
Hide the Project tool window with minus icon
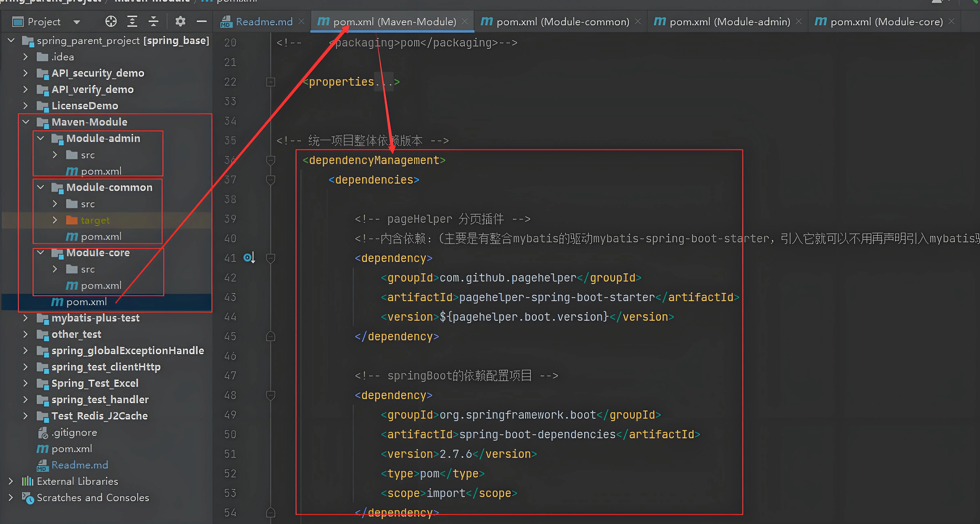201,21
